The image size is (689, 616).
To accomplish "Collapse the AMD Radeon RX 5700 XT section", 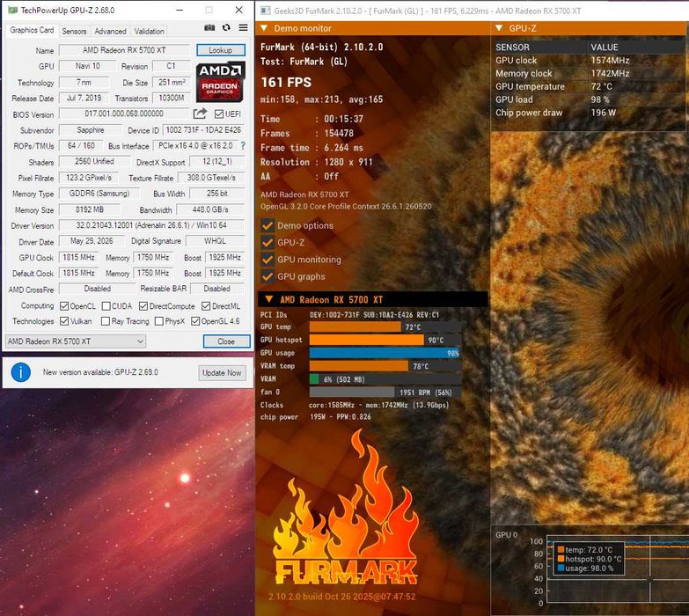I will [x=269, y=299].
